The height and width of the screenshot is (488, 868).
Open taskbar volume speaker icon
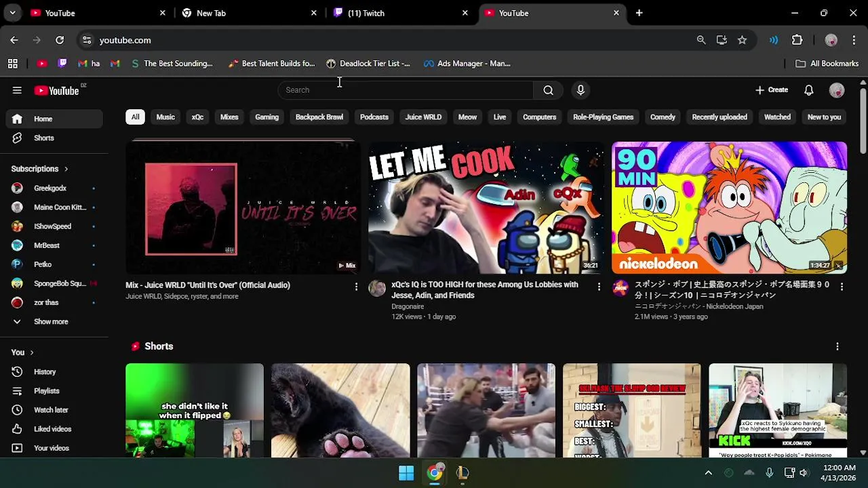pyautogui.click(x=804, y=472)
